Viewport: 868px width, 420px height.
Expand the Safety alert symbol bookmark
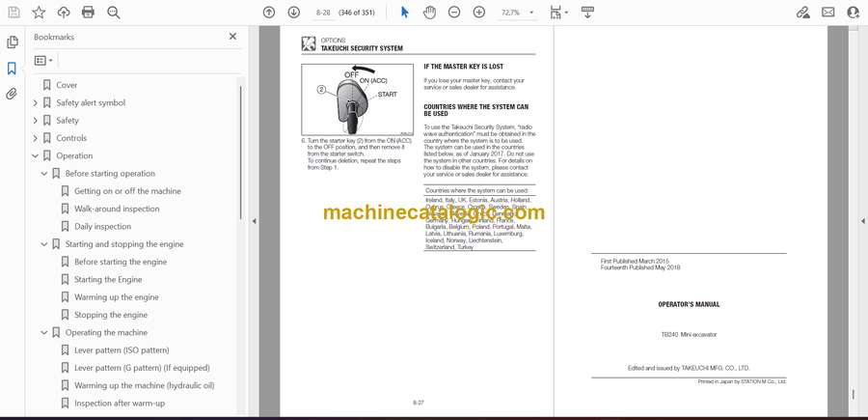tap(36, 102)
